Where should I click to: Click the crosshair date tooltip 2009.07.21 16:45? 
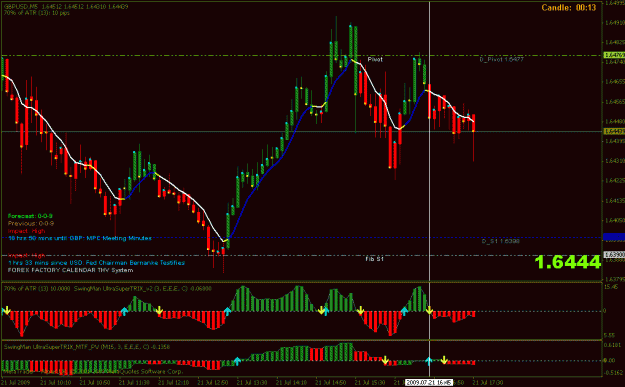[429, 383]
